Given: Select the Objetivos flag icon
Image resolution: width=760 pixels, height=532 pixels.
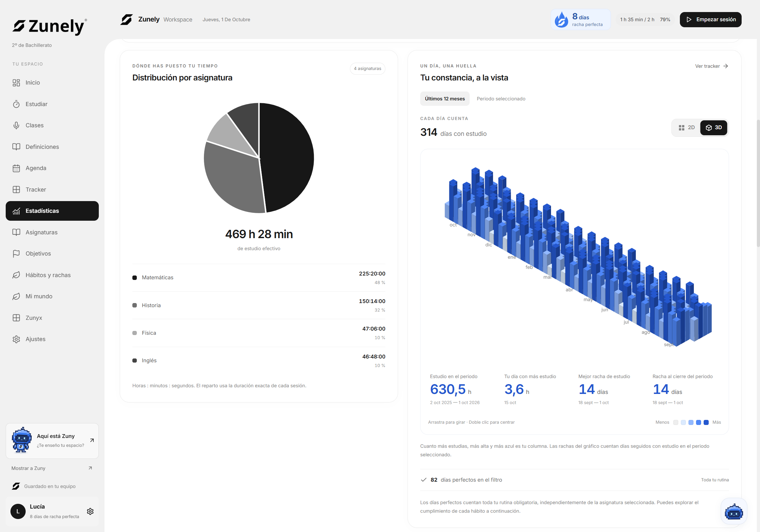Looking at the screenshot, I should 16,254.
